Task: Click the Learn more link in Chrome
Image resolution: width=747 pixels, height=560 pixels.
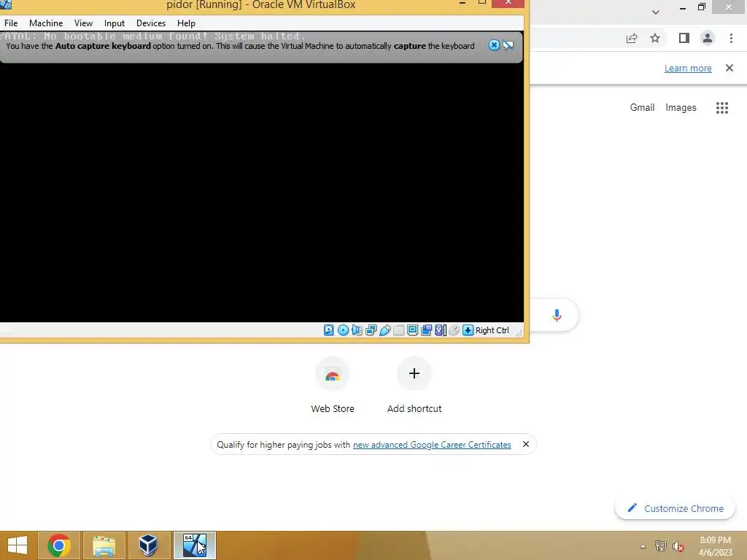Action: point(688,68)
